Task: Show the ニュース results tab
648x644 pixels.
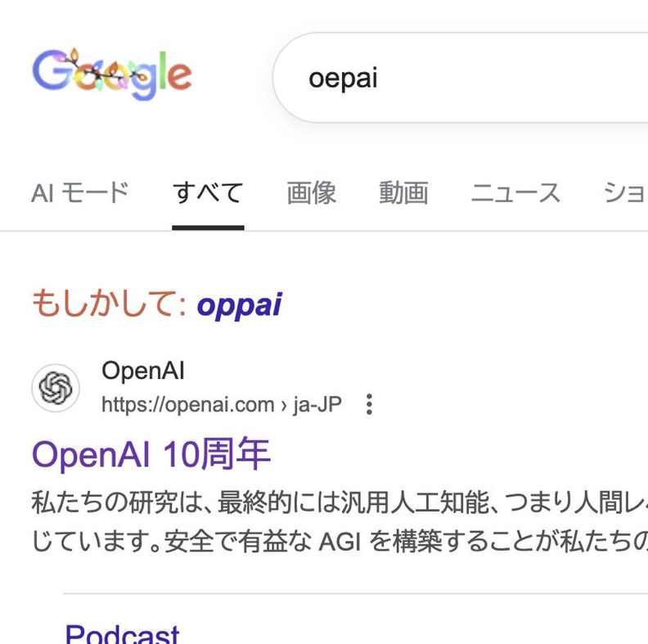Action: coord(515,193)
